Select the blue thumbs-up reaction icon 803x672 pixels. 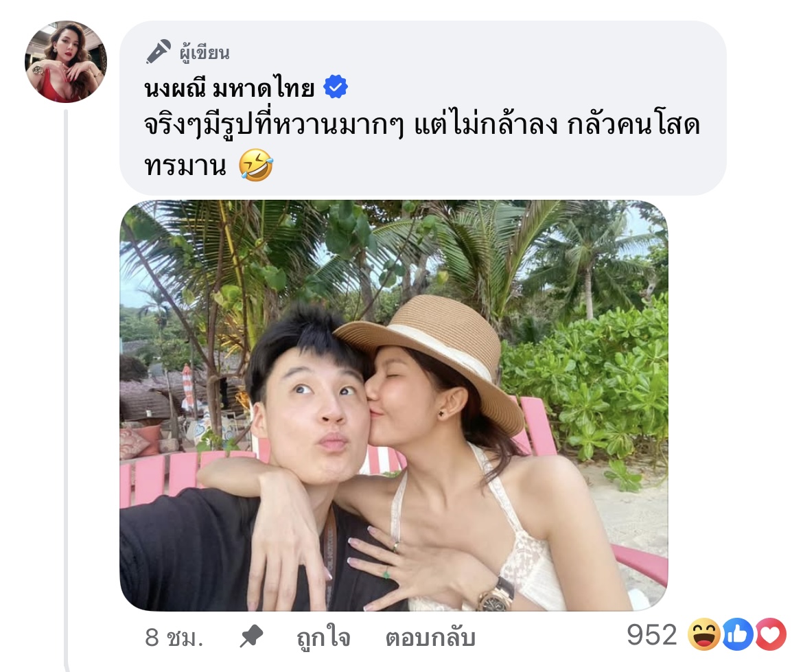[737, 635]
